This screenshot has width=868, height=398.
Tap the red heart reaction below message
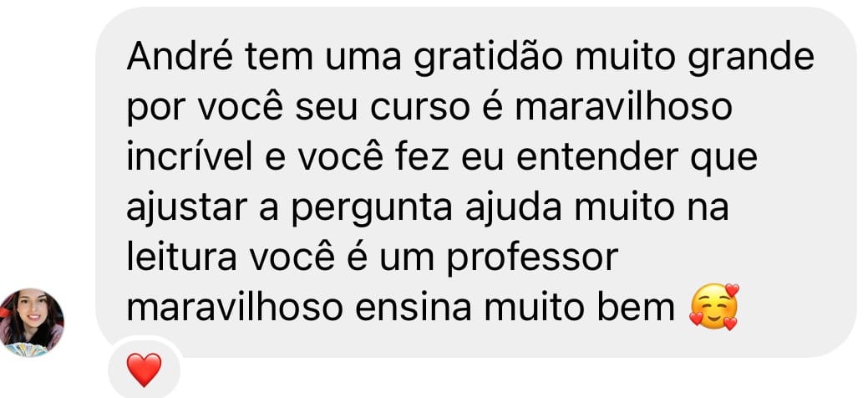tap(144, 370)
